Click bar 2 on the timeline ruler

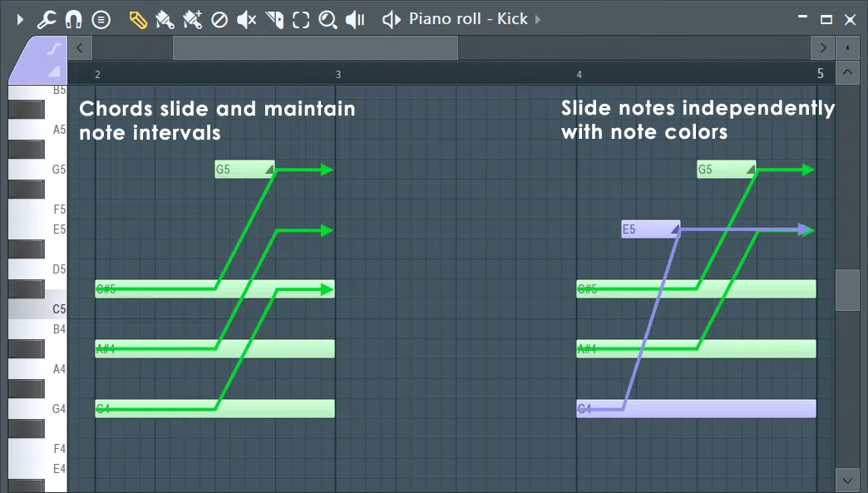pos(97,75)
